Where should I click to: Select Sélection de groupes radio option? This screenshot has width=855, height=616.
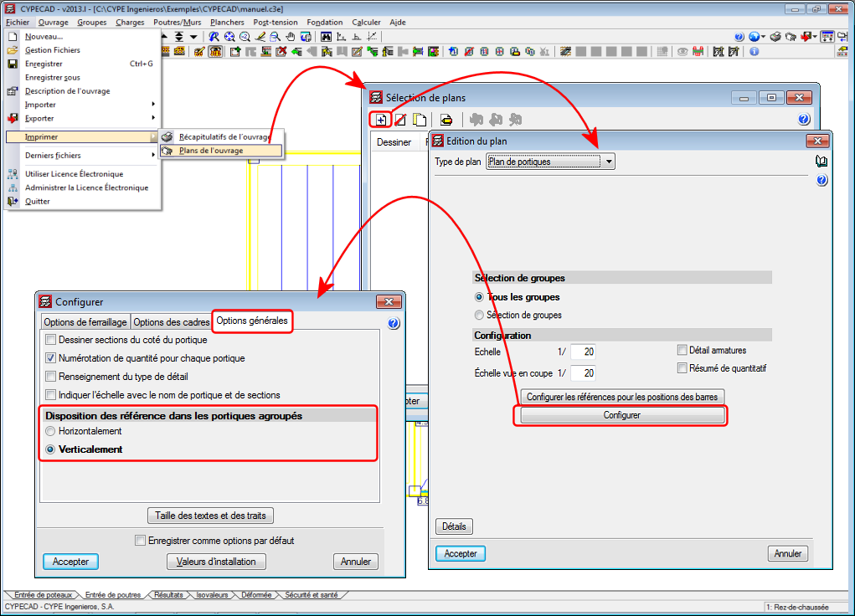pyautogui.click(x=479, y=315)
